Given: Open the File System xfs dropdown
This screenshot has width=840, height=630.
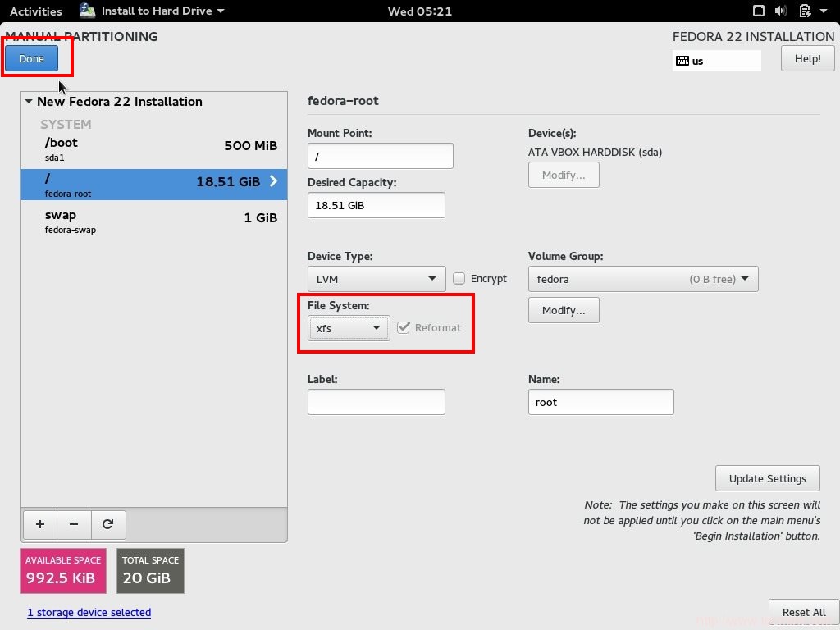Looking at the screenshot, I should coord(349,328).
